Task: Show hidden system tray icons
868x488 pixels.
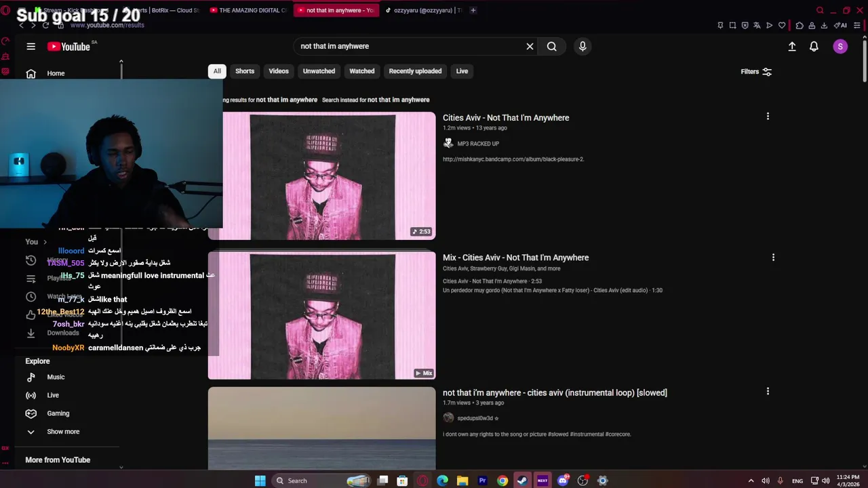Action: pos(751,481)
